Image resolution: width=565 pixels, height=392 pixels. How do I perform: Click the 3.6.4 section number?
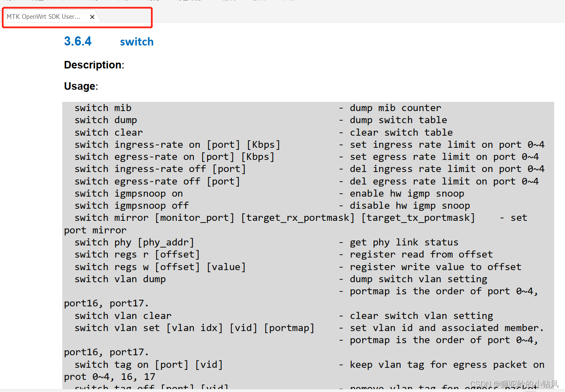tap(78, 41)
